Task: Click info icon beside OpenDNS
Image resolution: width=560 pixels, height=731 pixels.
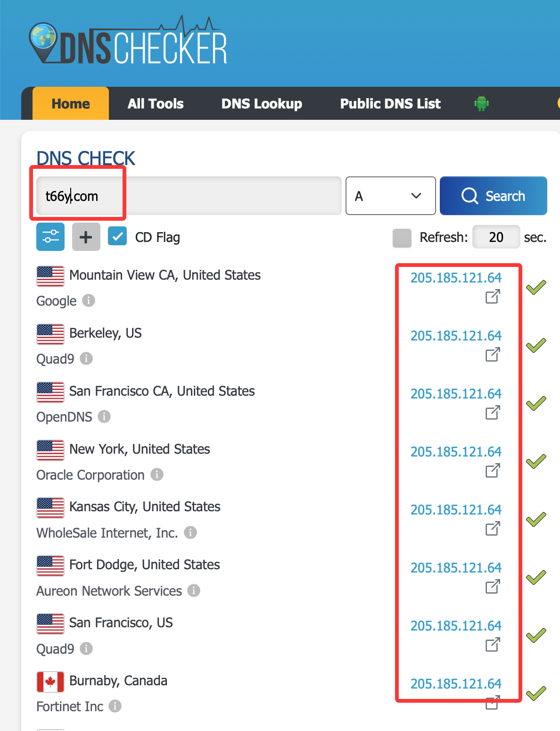Action: [x=104, y=416]
